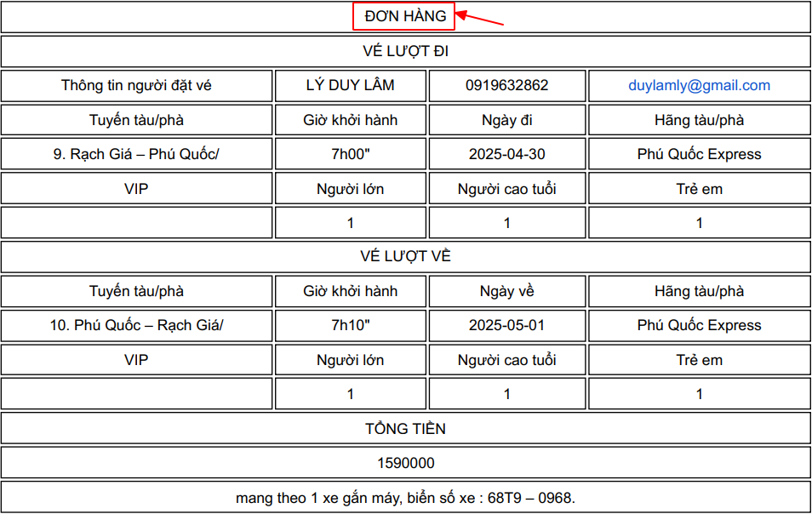Click Phú Quốc Express in the 2025-05-01 row
812x514 pixels.
click(699, 325)
